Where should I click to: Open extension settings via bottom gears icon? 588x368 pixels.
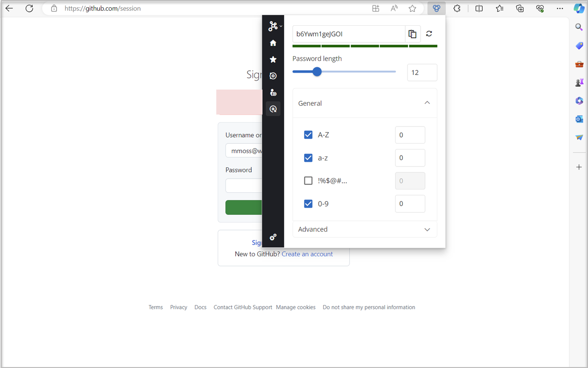tap(273, 237)
